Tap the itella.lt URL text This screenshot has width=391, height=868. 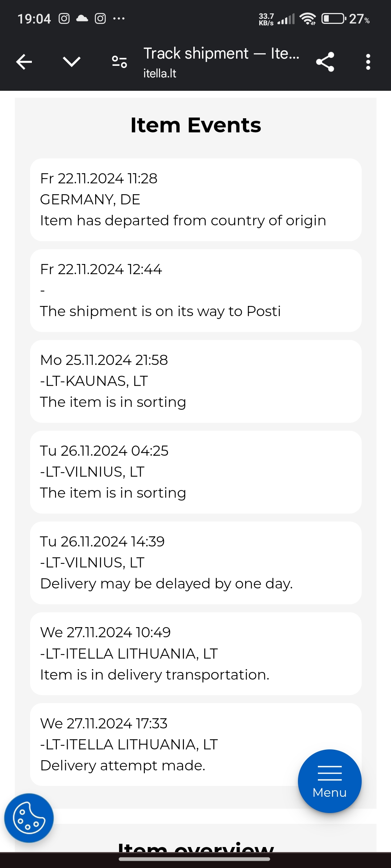pyautogui.click(x=160, y=73)
